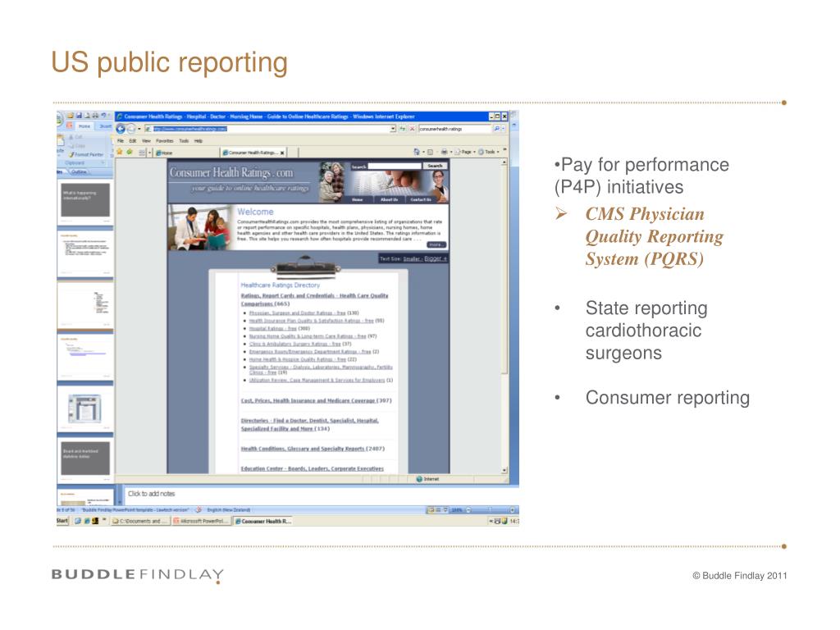Open the address bar dropdown arrow

click(393, 129)
